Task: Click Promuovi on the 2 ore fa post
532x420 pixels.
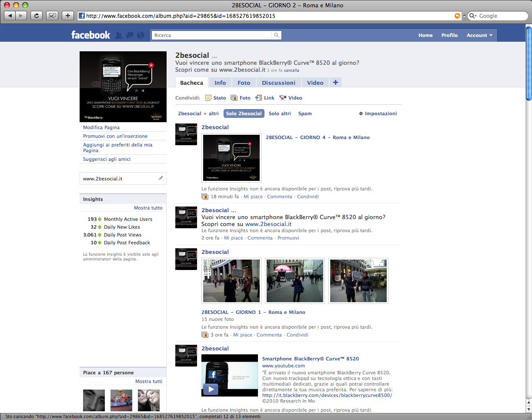Action: click(x=288, y=238)
